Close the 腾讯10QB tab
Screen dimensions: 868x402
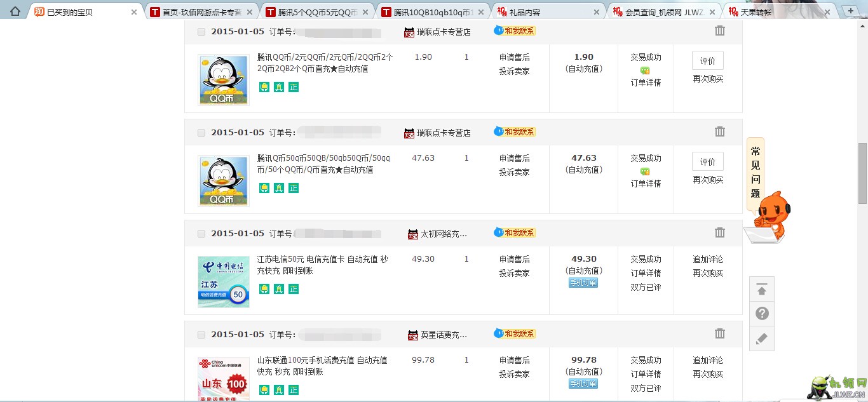pos(481,12)
